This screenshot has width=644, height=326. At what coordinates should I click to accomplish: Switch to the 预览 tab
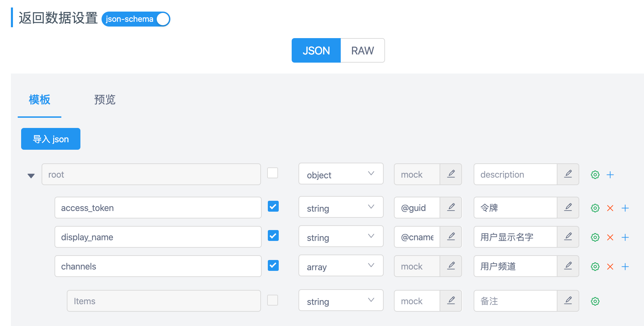(105, 100)
